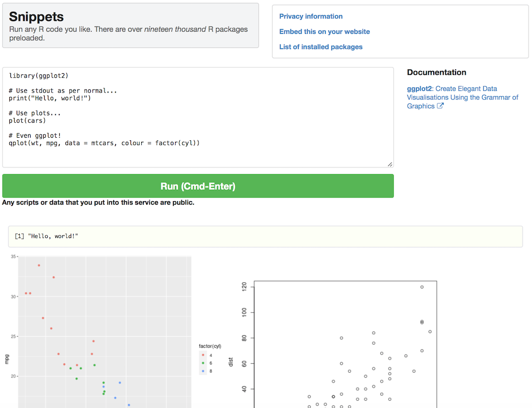Screen dimensions: 532x408
Task: Click the blue legend dot for 8
Action: coord(203,371)
